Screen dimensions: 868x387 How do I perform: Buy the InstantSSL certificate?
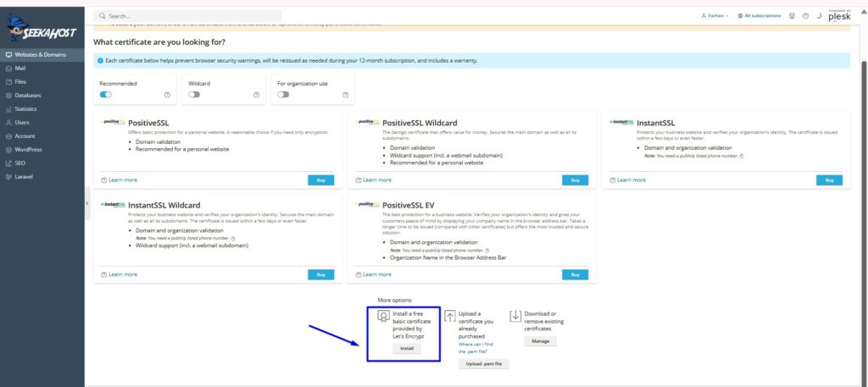pos(829,180)
